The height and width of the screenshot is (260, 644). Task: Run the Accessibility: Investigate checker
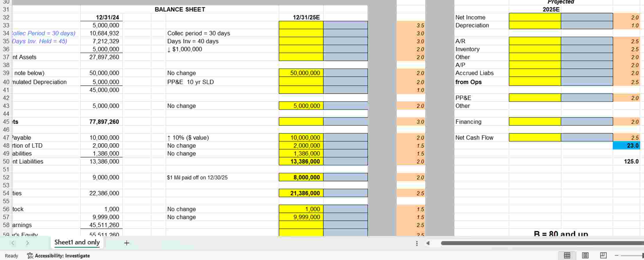pos(59,255)
